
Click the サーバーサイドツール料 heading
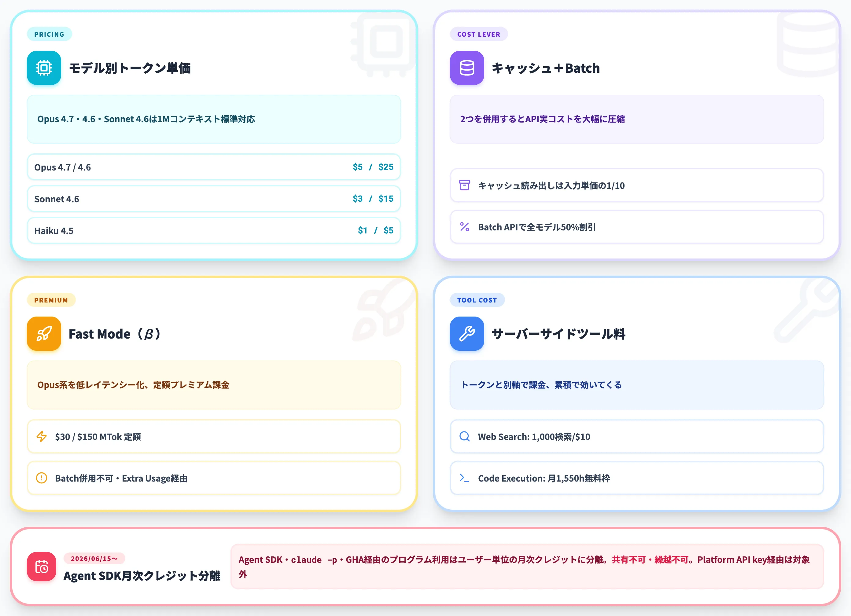[x=558, y=334]
